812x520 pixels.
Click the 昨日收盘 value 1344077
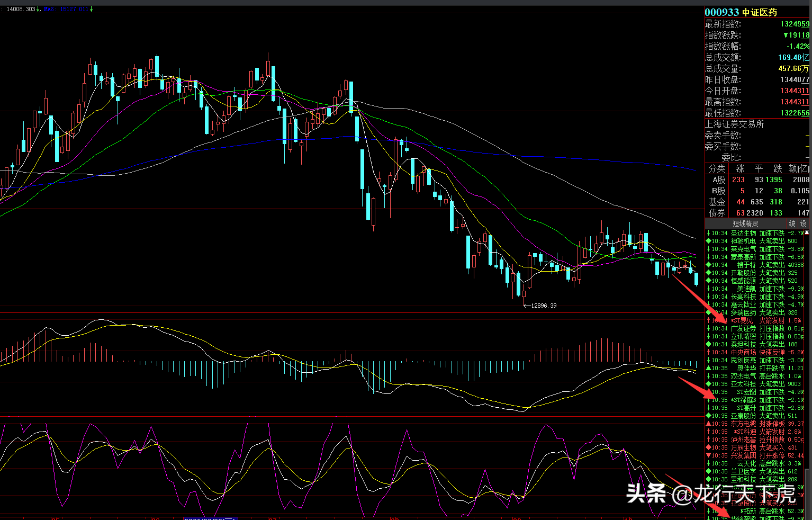795,79
